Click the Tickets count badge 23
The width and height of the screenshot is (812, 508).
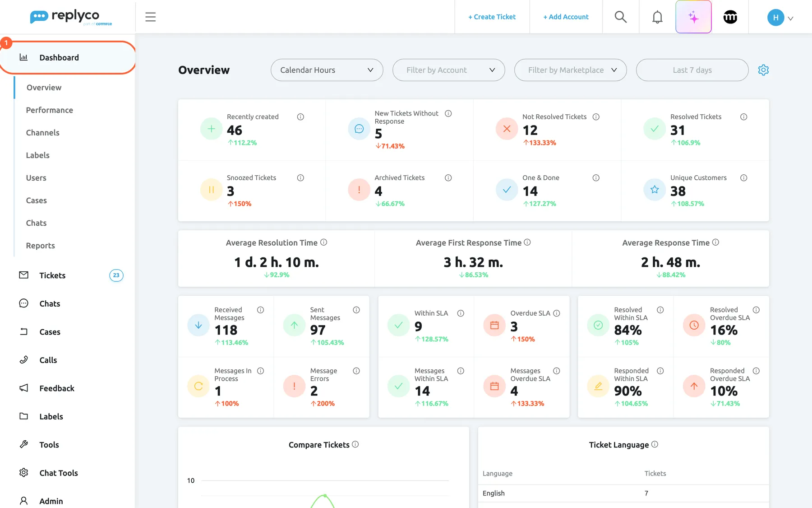click(116, 275)
